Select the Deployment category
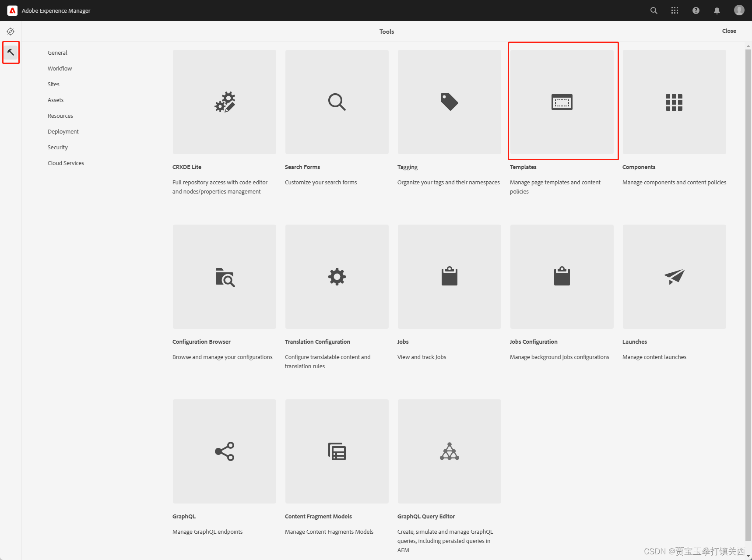Screen dimensions: 752x560 click(63, 131)
